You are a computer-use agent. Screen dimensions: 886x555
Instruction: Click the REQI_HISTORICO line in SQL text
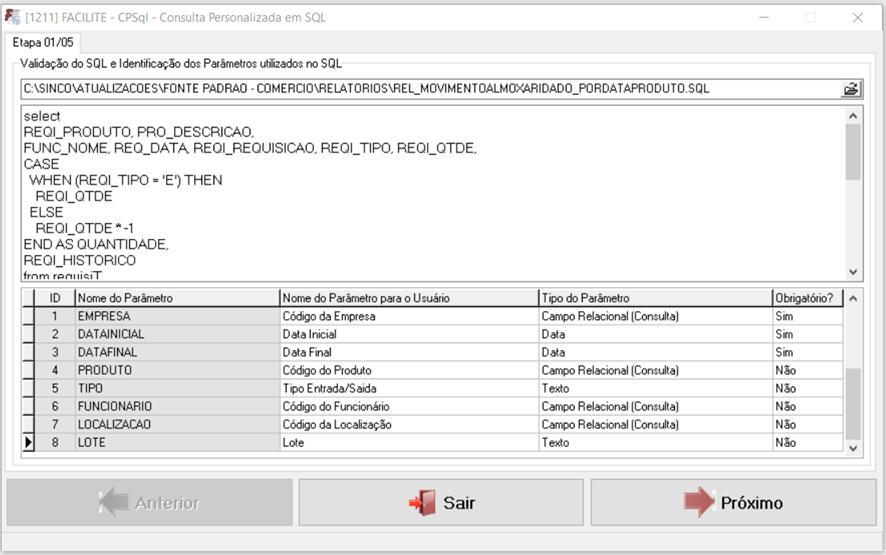[80, 261]
